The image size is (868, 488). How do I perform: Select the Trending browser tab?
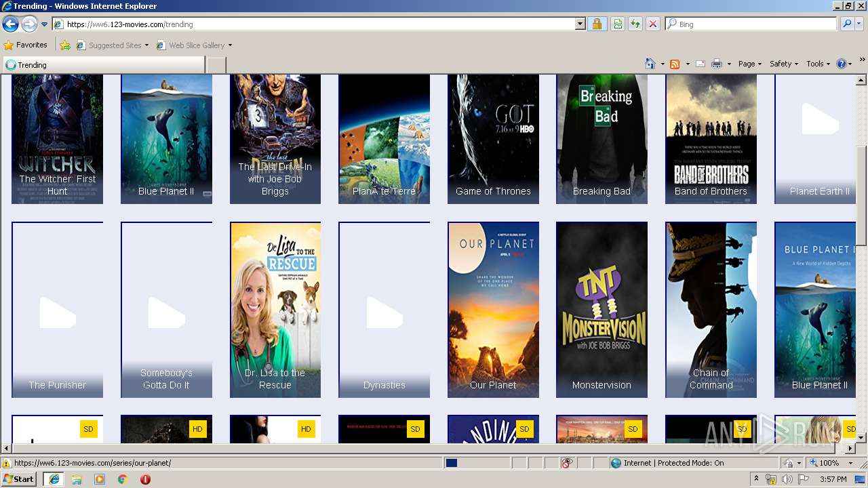click(x=104, y=65)
